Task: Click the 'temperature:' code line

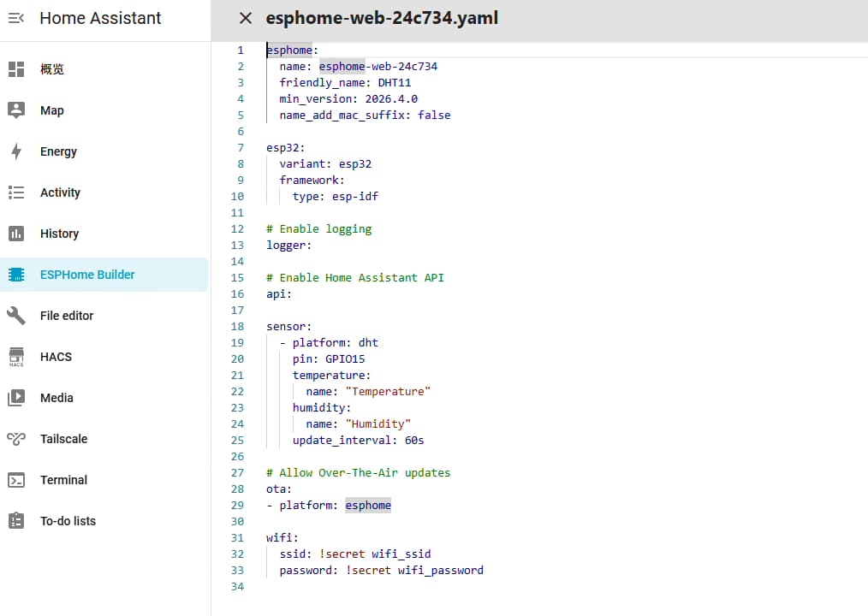Action: pos(331,376)
